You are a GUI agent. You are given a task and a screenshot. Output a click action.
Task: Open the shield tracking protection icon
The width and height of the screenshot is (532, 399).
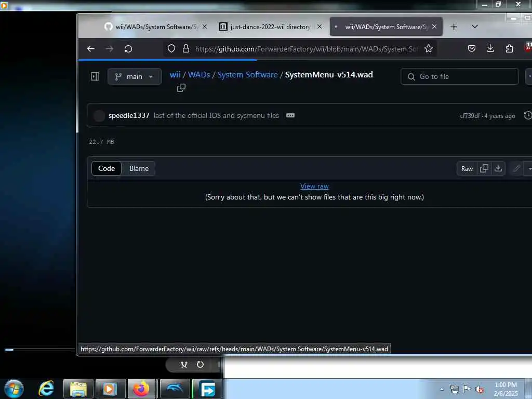[171, 48]
